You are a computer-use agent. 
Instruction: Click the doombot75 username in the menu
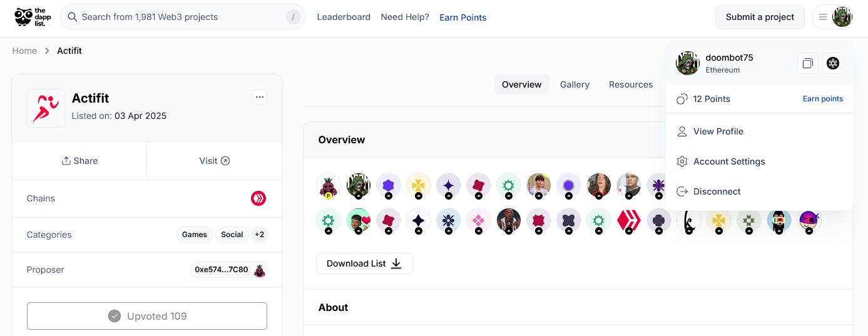point(729,58)
